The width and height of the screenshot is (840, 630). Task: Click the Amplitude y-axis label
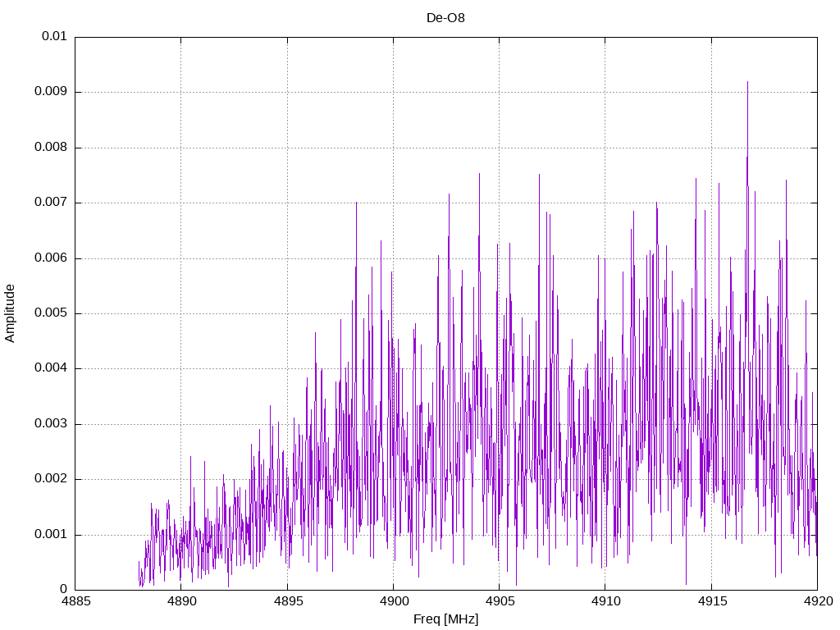pyautogui.click(x=10, y=313)
